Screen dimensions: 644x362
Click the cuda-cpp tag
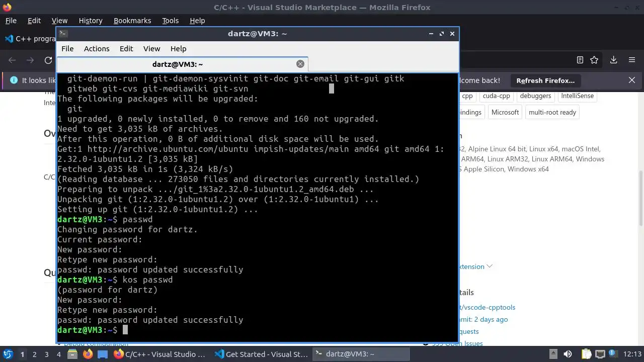coord(496,96)
